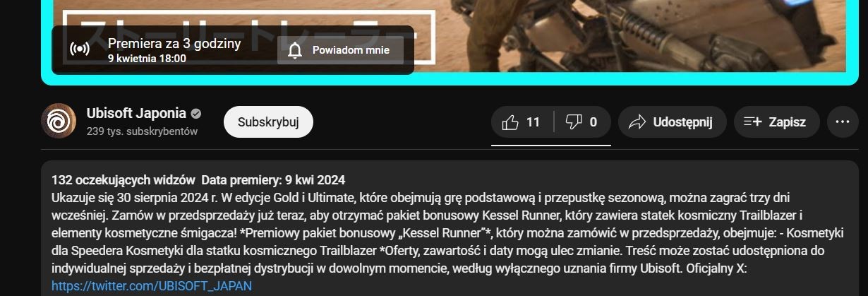The width and height of the screenshot is (868, 296).
Task: Click the Japanese title banner in video
Action: click(x=248, y=39)
